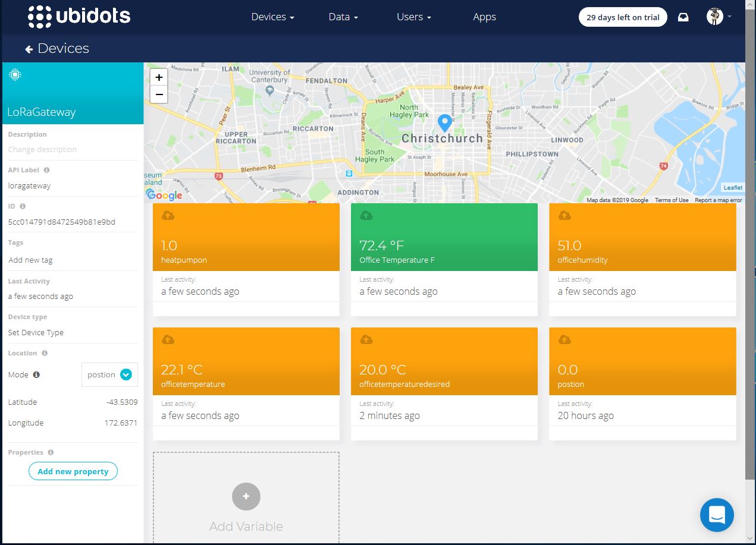Open the Devices menu
756x545 pixels.
272,17
